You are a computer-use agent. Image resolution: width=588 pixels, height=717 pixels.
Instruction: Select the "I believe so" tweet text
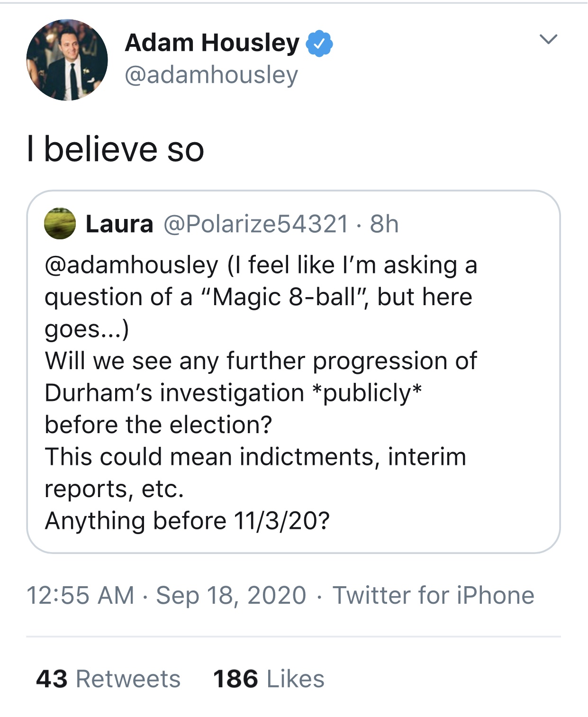[116, 149]
